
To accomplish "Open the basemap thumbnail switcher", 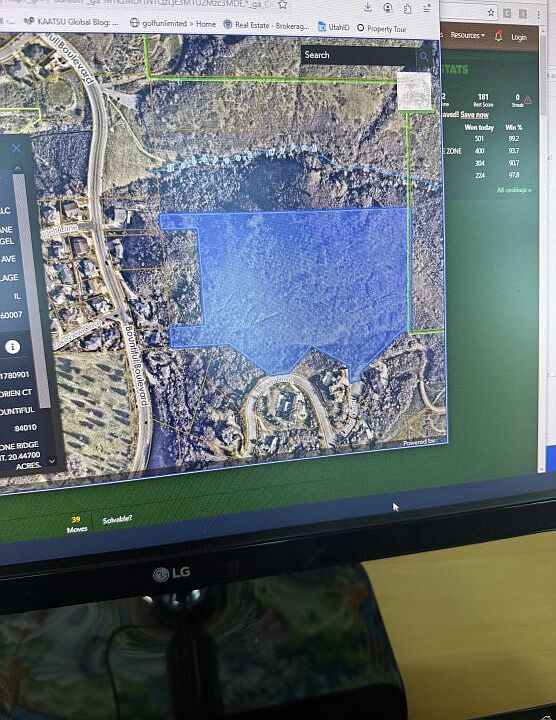I will click(x=414, y=91).
